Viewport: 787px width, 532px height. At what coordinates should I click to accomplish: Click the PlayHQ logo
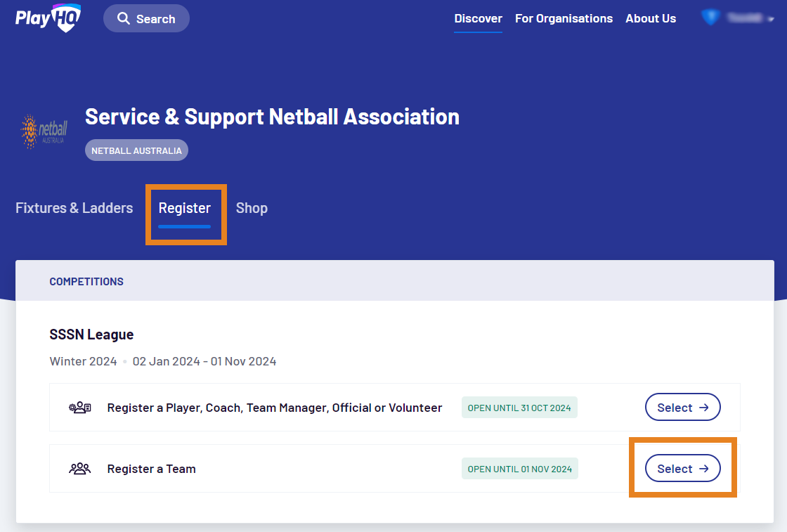(46, 18)
